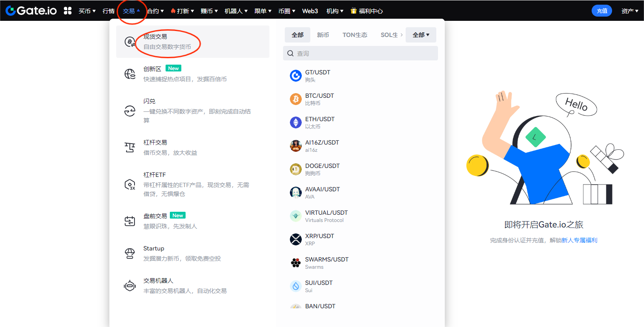Screen dimensions: 644x327
Task: Open the 买币 buy crypto dropdown
Action: [87, 11]
